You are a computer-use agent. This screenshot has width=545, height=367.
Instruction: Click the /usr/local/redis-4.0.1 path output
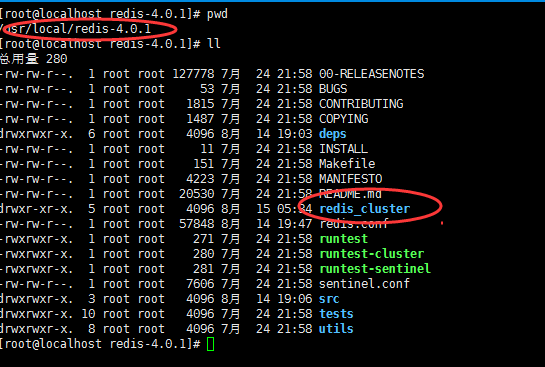75,28
